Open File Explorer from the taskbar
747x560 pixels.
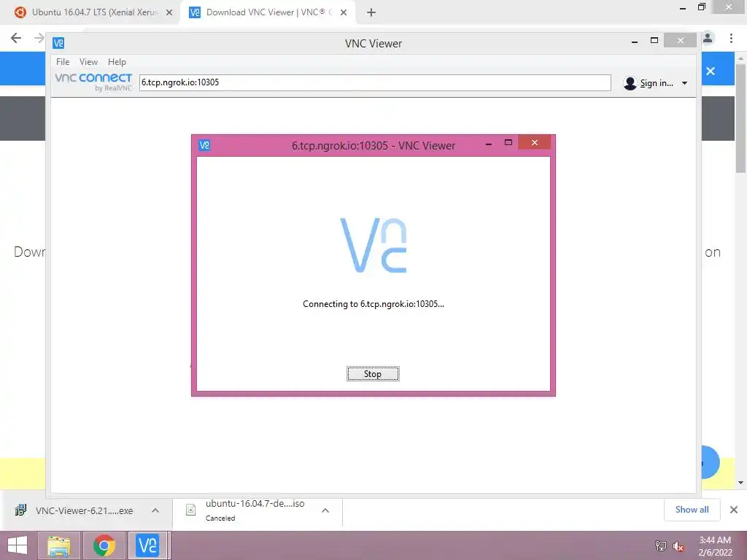pyautogui.click(x=58, y=545)
